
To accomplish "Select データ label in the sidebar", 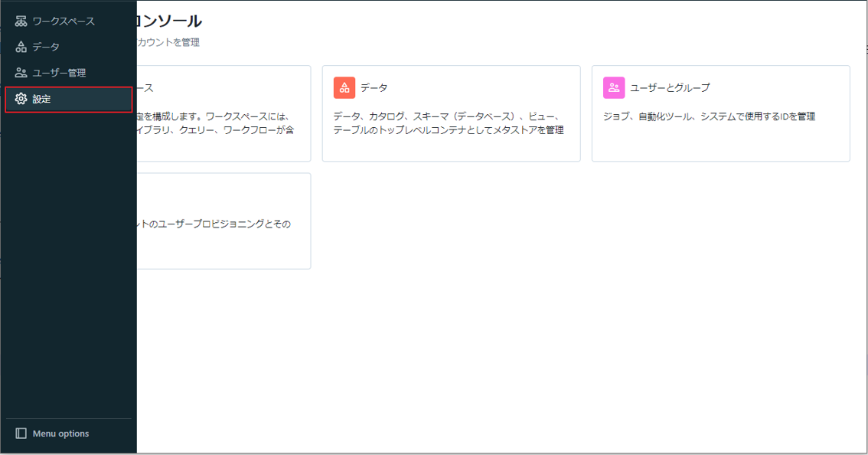I will tap(46, 47).
